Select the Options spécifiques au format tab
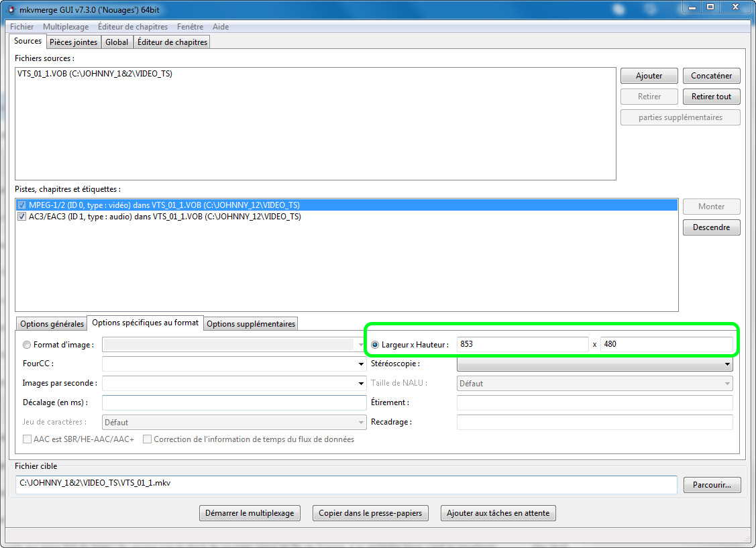 (x=145, y=323)
